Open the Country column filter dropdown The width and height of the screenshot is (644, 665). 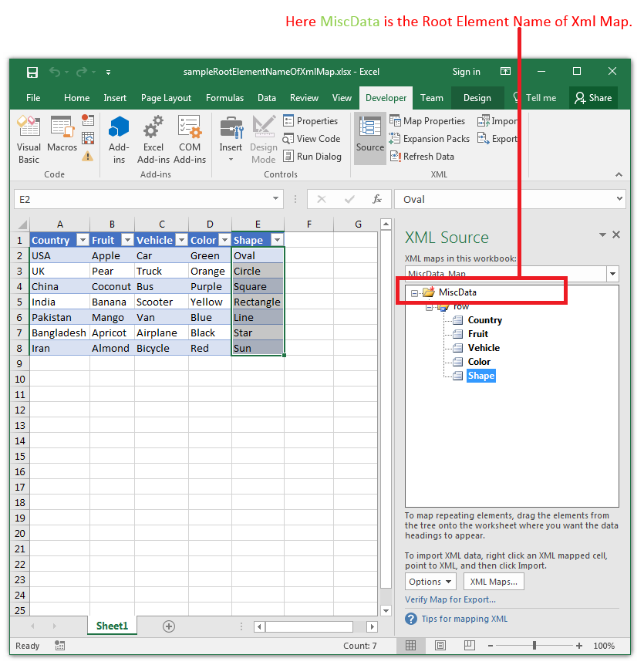83,241
